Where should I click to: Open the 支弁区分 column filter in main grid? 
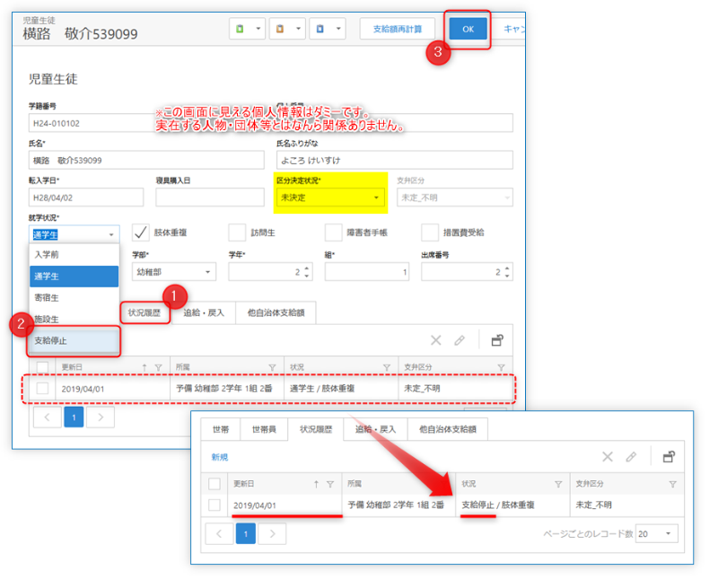502,367
